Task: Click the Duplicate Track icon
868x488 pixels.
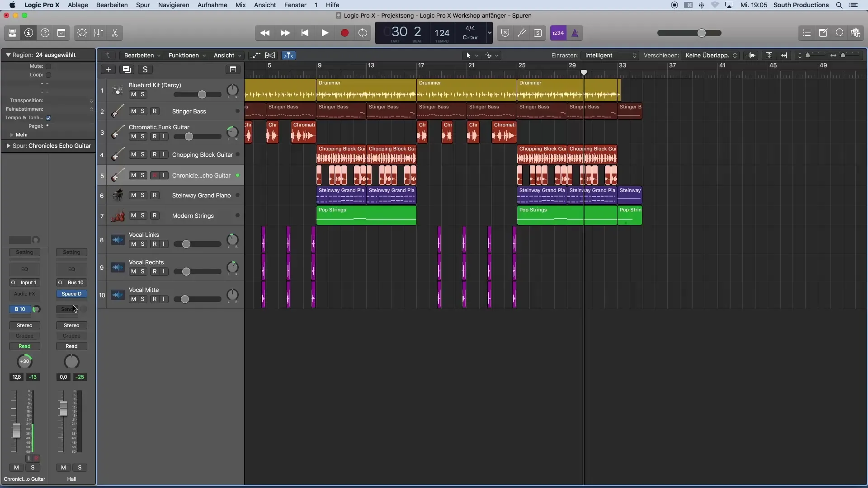Action: 127,70
